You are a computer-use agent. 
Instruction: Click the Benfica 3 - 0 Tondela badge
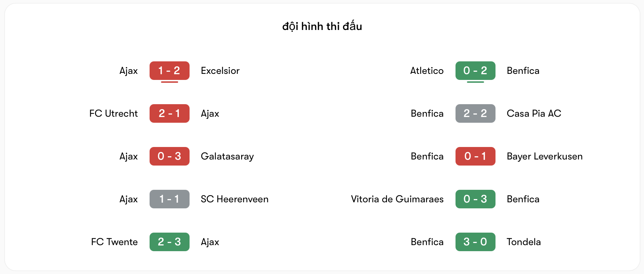475,242
